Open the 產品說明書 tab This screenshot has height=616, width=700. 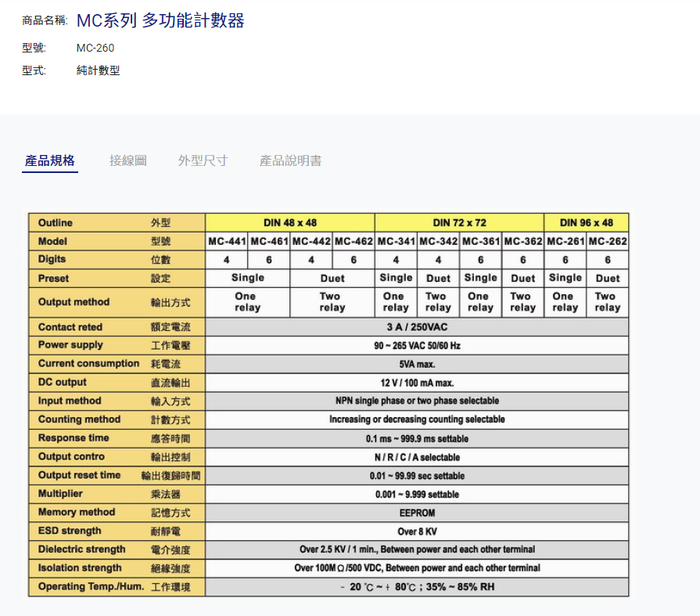(290, 160)
